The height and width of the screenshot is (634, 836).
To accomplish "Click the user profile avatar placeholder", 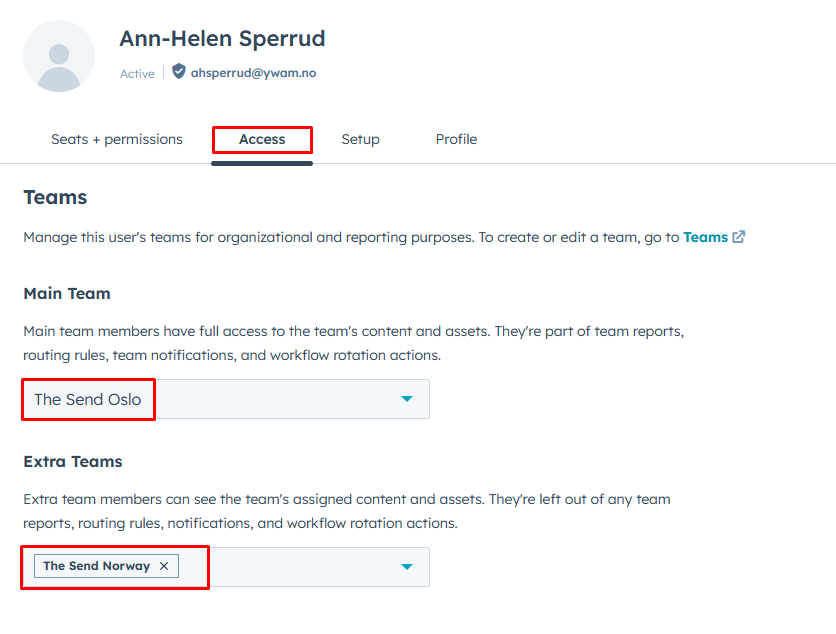I will click(59, 56).
